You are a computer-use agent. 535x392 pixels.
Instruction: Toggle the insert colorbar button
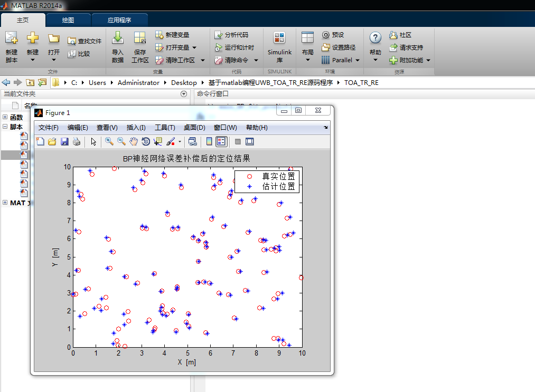(x=209, y=141)
